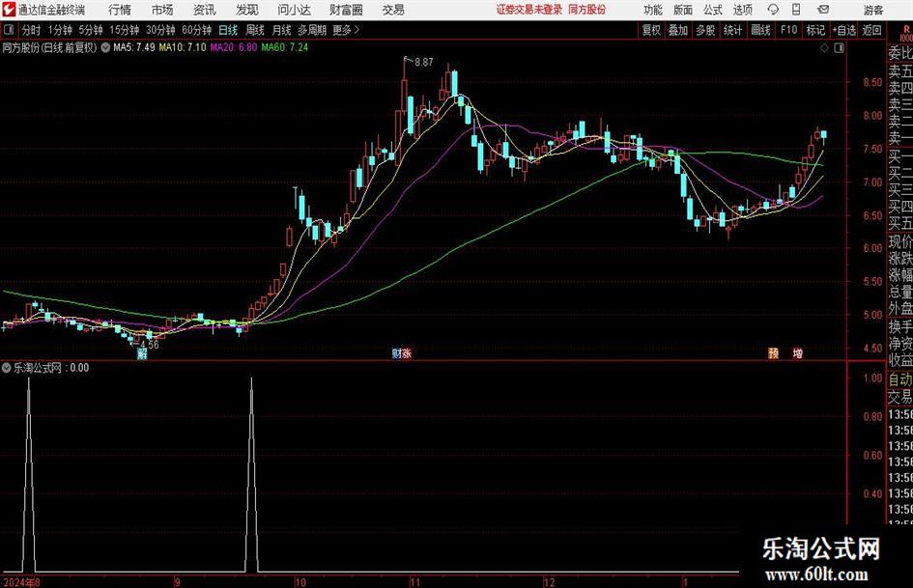The height and width of the screenshot is (588, 913).
Task: Open the 交易 menu
Action: point(393,10)
